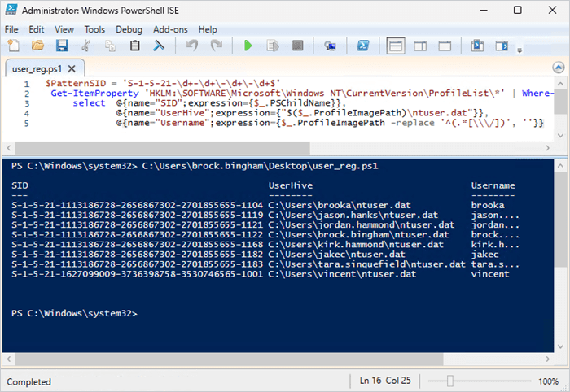Click the tara.sinquefield ntuser.dat path
This screenshot has height=392, width=570.
click(366, 264)
